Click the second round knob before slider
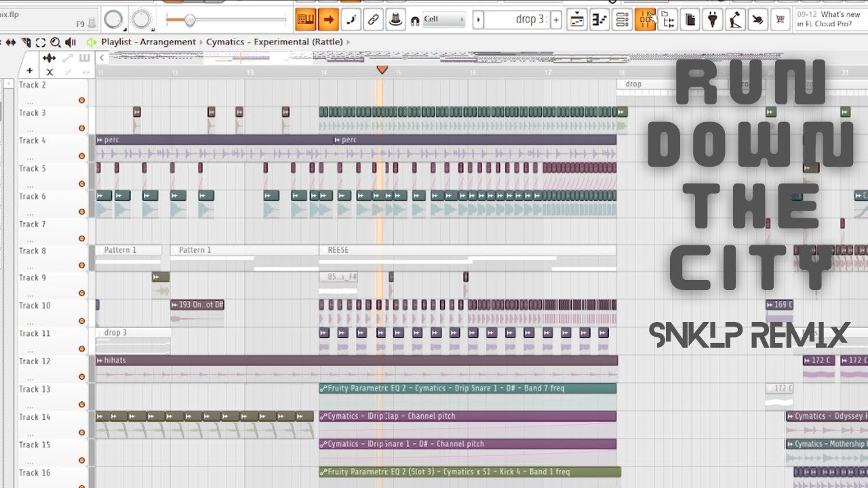 (141, 20)
